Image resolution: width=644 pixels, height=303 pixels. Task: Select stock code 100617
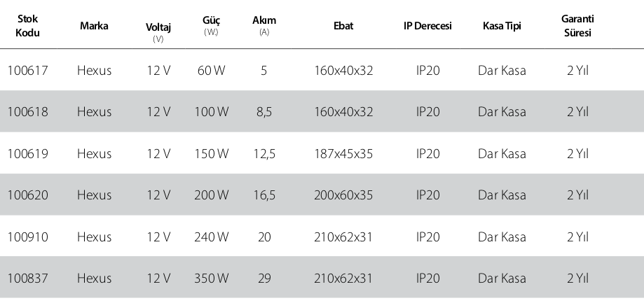pos(27,71)
